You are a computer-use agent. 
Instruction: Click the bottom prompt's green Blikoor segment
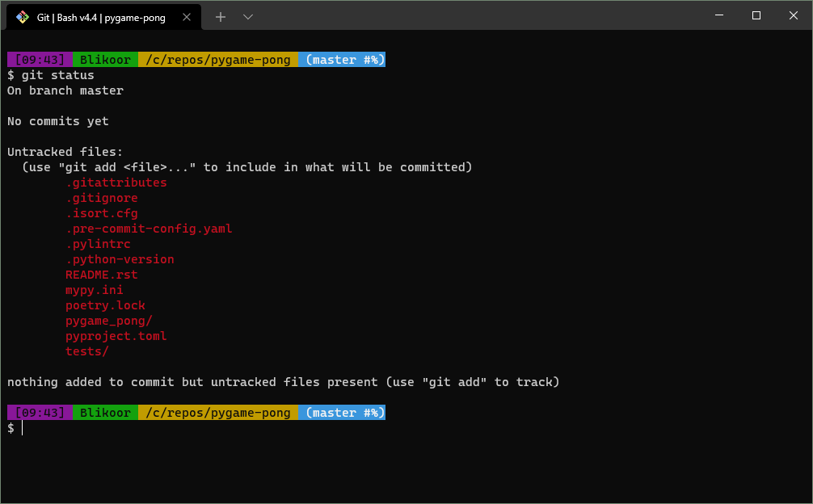105,412
